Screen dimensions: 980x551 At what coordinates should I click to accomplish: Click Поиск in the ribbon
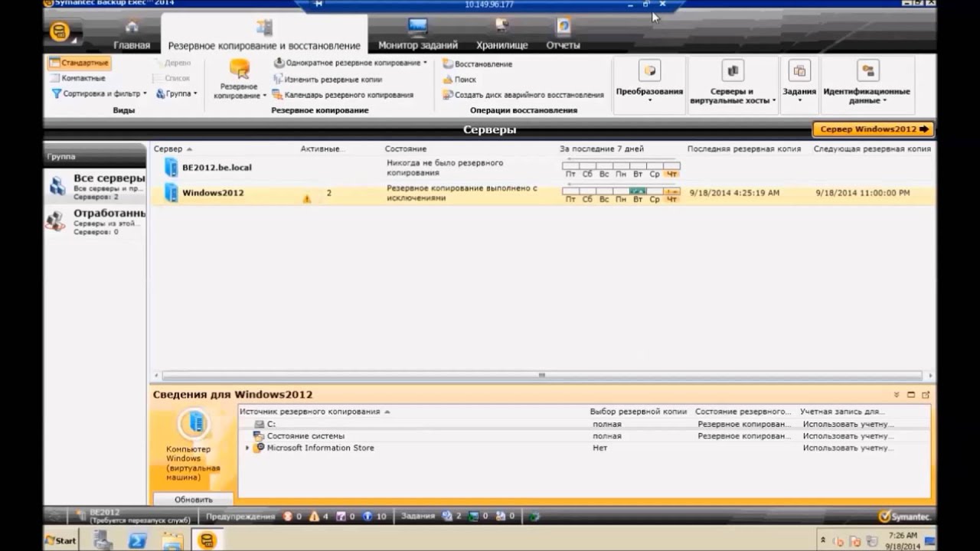(x=459, y=80)
